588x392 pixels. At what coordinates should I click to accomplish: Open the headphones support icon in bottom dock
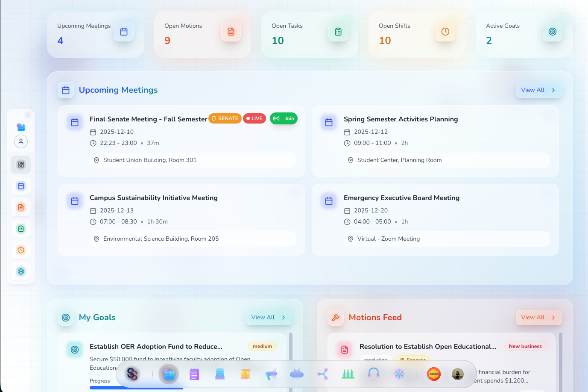click(x=373, y=374)
